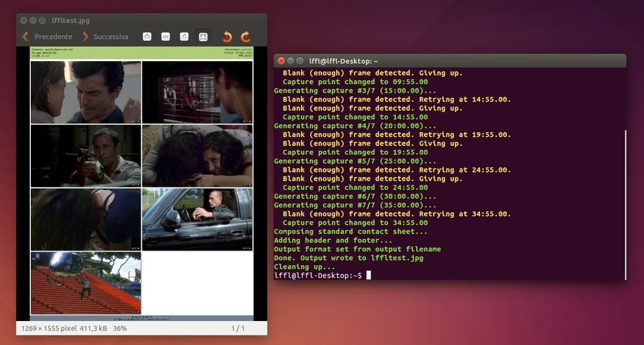Viewport: 644px width, 345px height.
Task: Click 'Generating capture #4/7 (20:00.00)...' line
Action: tap(355, 126)
